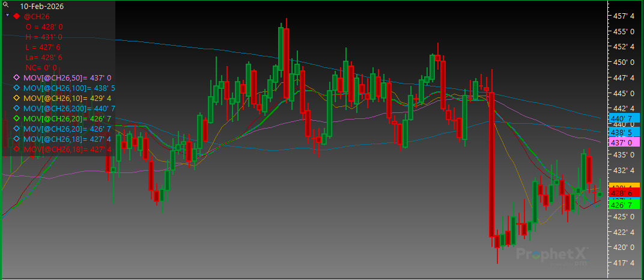Image resolution: width=644 pixels, height=280 pixels.
Task: Click the green 426' 7 price tag
Action: [621, 205]
